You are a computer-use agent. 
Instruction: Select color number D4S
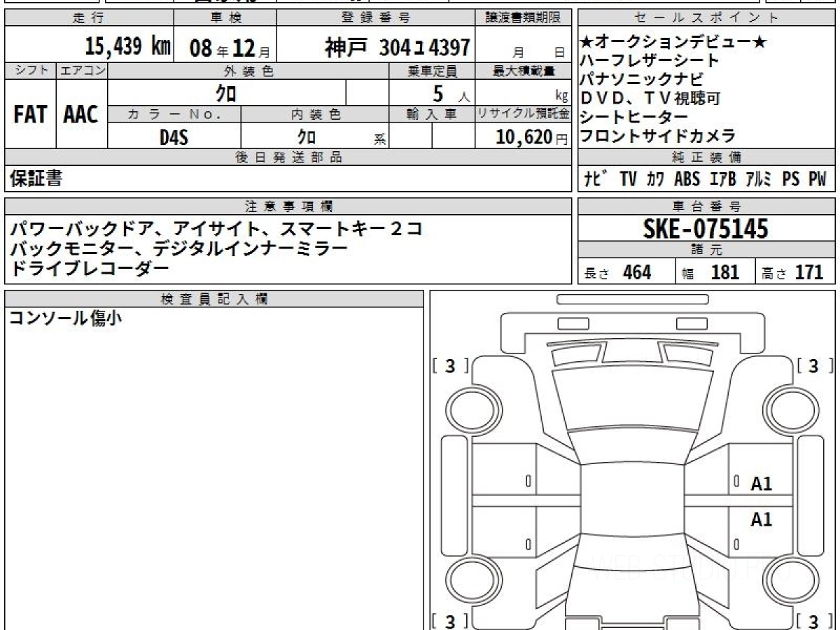point(174,137)
